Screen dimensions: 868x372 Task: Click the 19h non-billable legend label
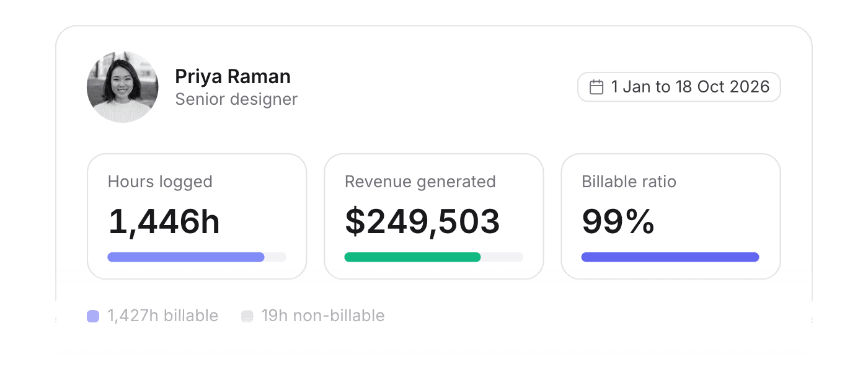[323, 316]
